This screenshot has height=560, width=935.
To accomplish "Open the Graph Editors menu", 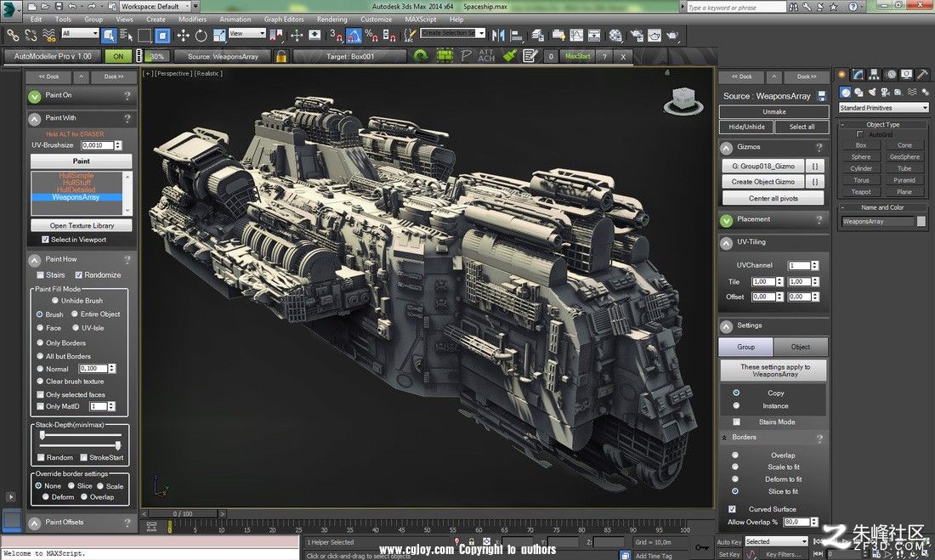I will (x=284, y=19).
